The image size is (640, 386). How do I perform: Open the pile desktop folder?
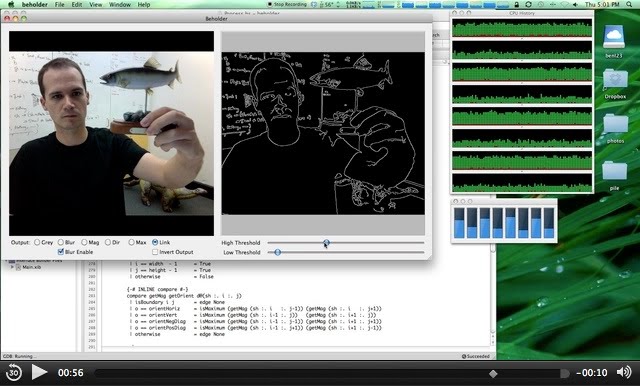615,175
